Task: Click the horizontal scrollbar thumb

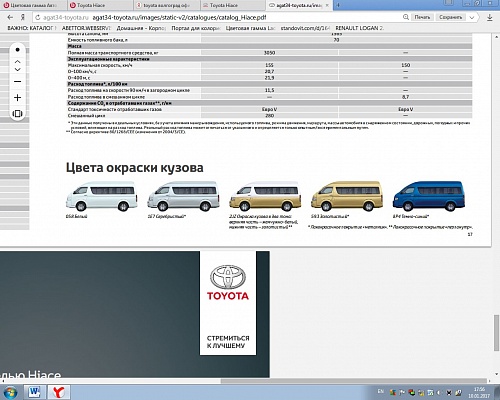Action: [x=354, y=381]
